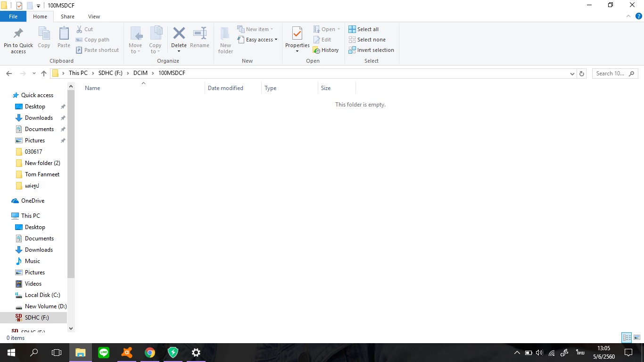Click the Up arrow navigation button
The width and height of the screenshot is (644, 362).
point(44,74)
